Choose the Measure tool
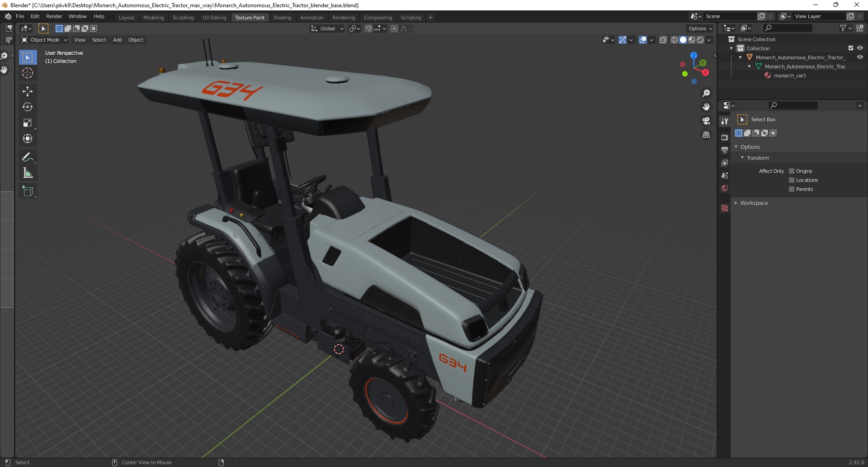This screenshot has height=467, width=868. [28, 173]
